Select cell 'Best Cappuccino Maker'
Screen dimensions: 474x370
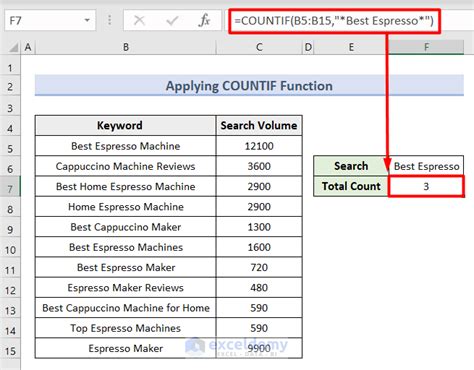click(x=125, y=227)
